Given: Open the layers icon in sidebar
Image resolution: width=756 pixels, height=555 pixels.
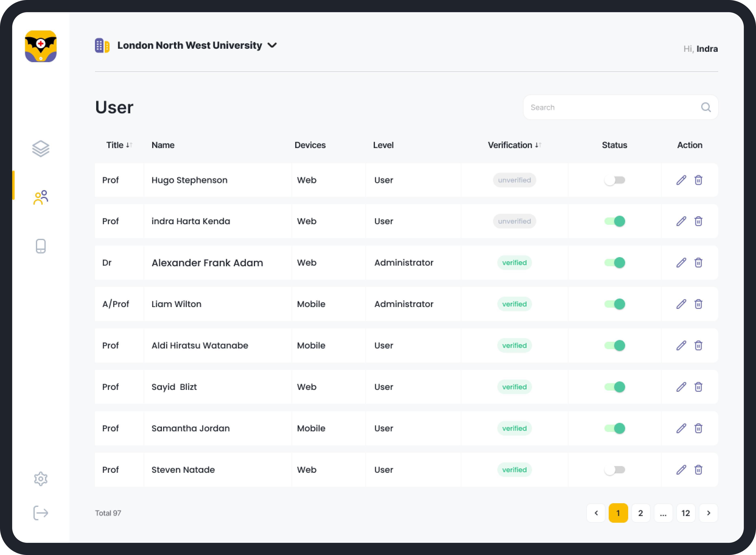Looking at the screenshot, I should pos(41,148).
